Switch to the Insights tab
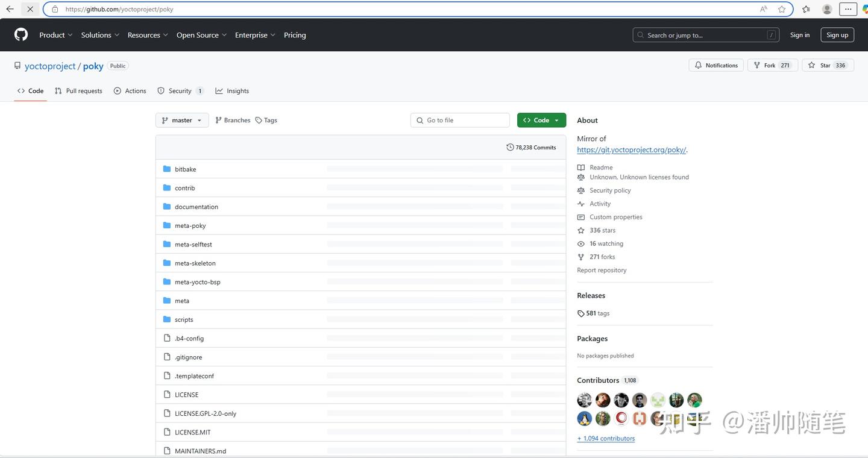The image size is (868, 458). coord(232,91)
